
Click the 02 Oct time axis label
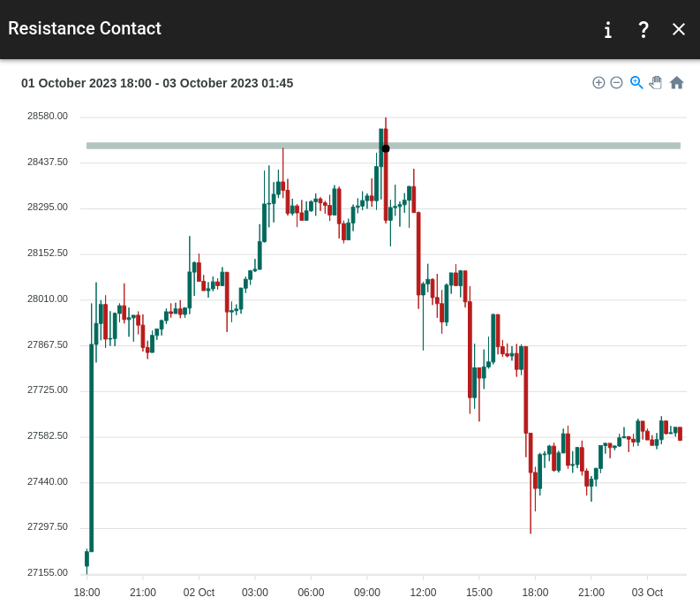tap(199, 593)
